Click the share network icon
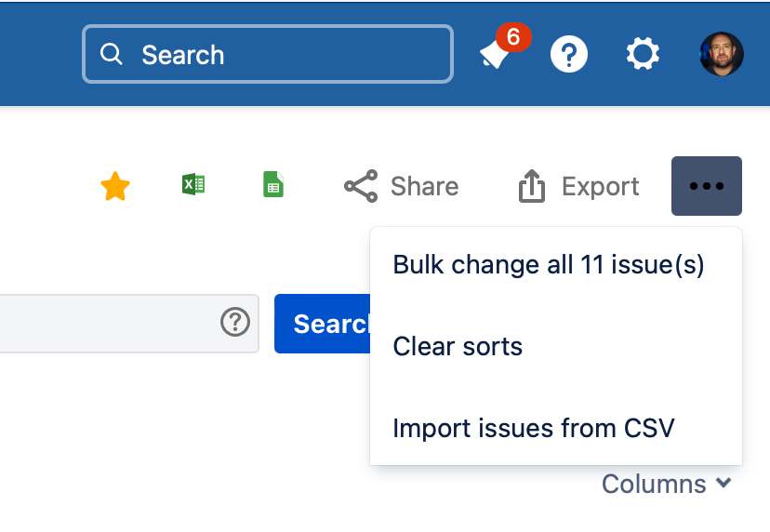Image resolution: width=770 pixels, height=532 pixels. click(361, 186)
